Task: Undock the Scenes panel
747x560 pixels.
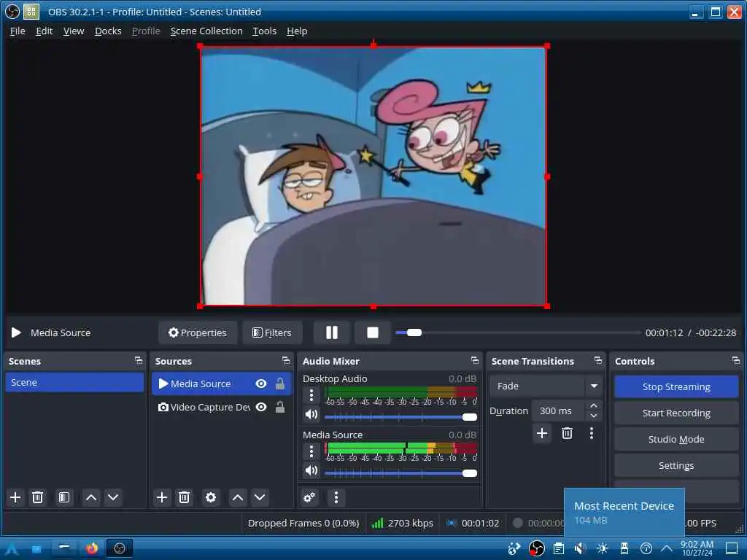Action: (139, 360)
